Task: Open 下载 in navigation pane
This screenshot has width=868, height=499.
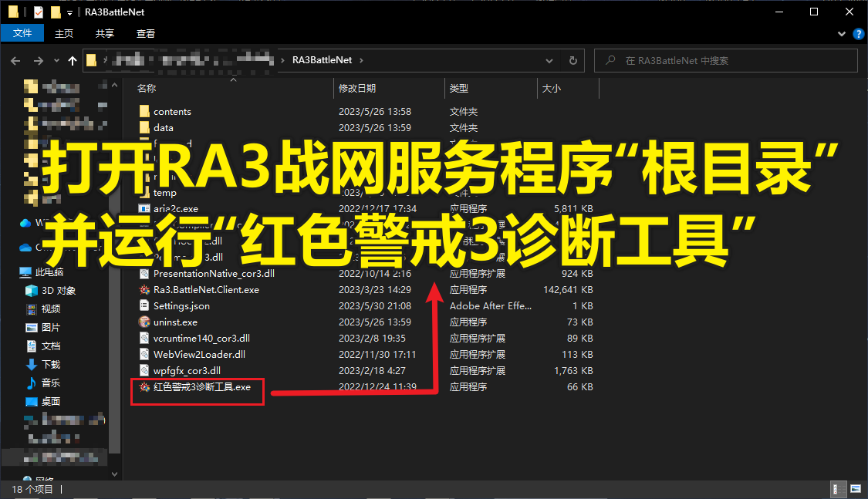Action: click(x=50, y=365)
